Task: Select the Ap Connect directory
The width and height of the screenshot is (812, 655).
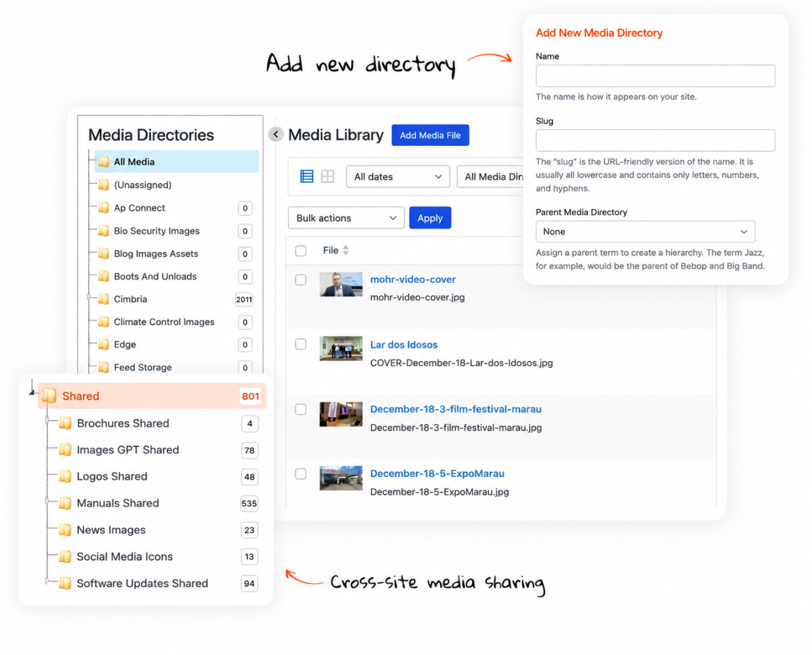Action: (139, 208)
